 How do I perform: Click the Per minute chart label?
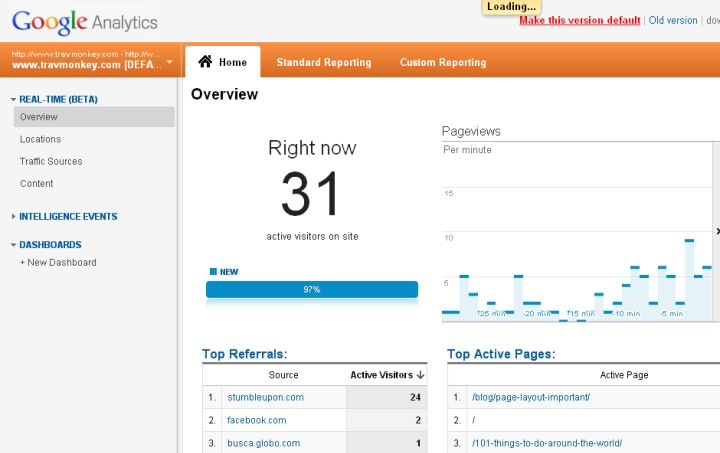(x=467, y=150)
